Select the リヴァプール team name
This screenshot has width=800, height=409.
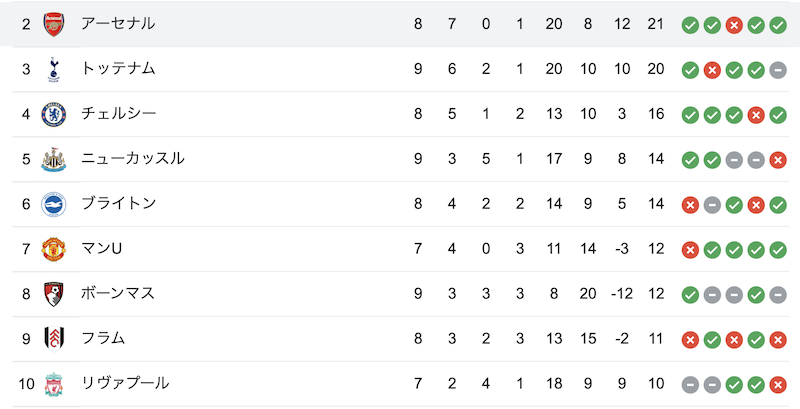pyautogui.click(x=125, y=383)
